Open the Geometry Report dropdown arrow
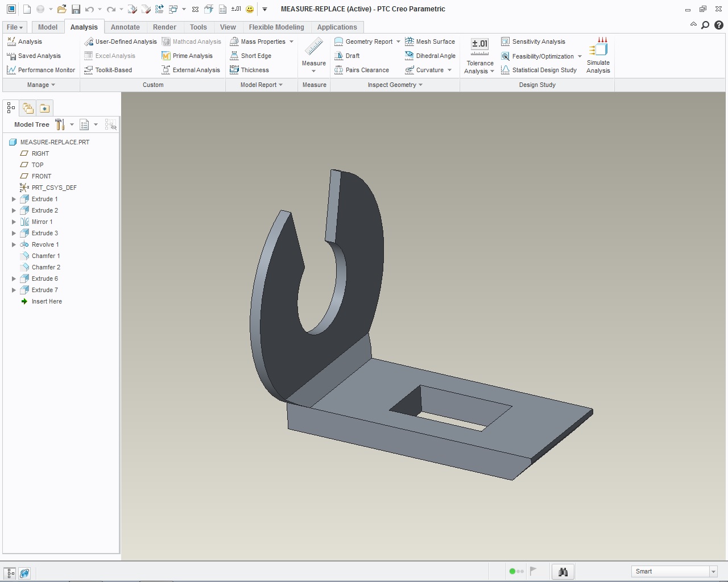The width and height of the screenshot is (728, 582). pyautogui.click(x=398, y=41)
